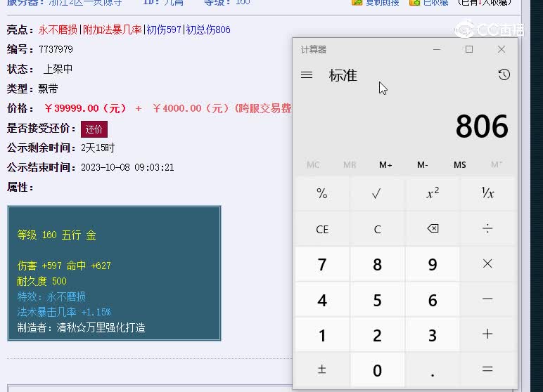Click the end time 2023-10-08 09:03:21
543x392 pixels.
127,167
